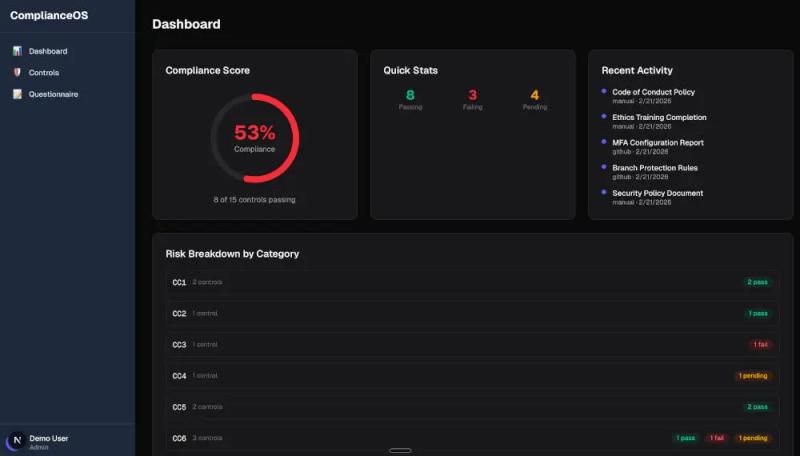Open MFA Configuration Report activity

(658, 143)
